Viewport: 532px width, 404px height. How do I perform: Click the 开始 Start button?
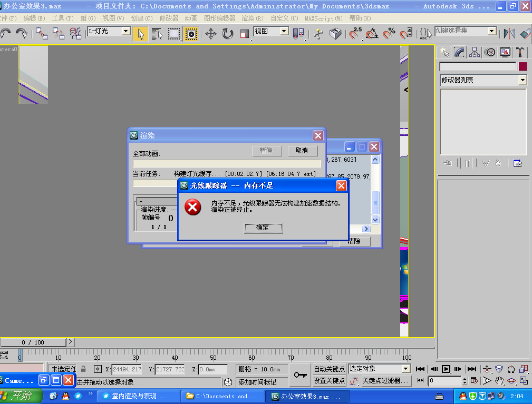pos(21,396)
